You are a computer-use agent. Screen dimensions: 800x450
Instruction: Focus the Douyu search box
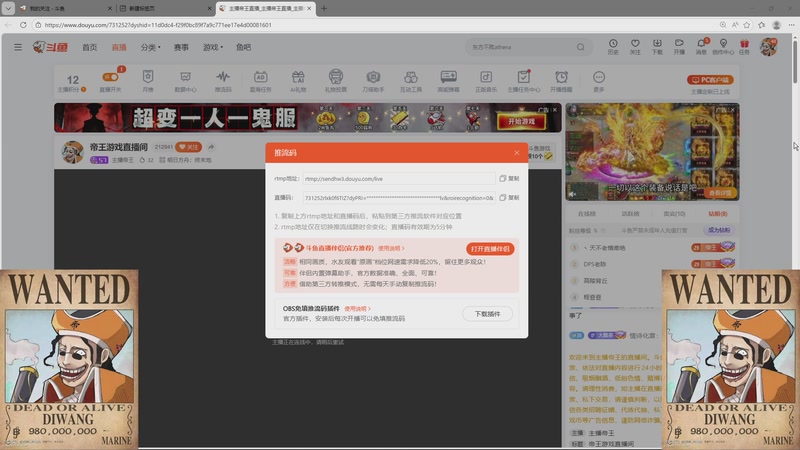(521, 47)
